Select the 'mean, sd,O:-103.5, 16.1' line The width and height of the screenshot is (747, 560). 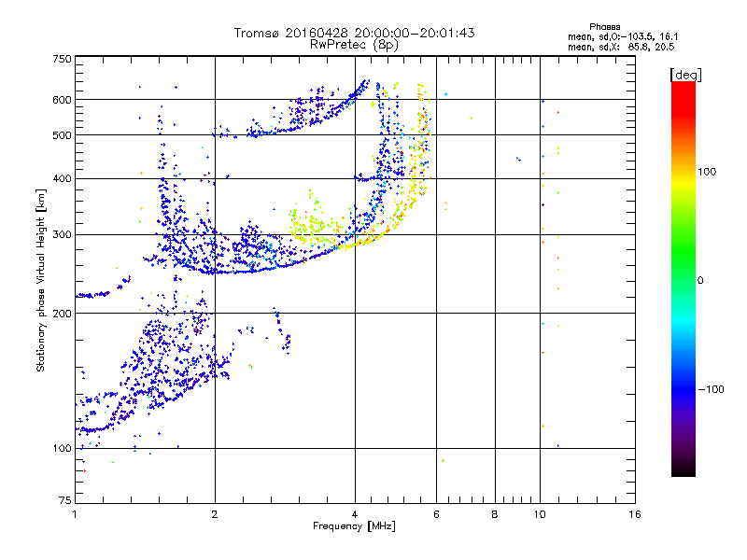(x=623, y=36)
